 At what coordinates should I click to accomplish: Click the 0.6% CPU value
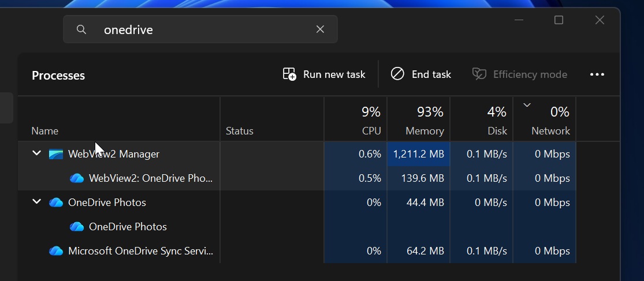(x=370, y=154)
